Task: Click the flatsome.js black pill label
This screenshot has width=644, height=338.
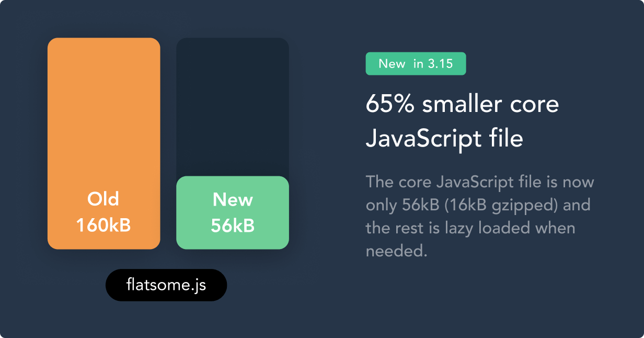Action: 166,285
